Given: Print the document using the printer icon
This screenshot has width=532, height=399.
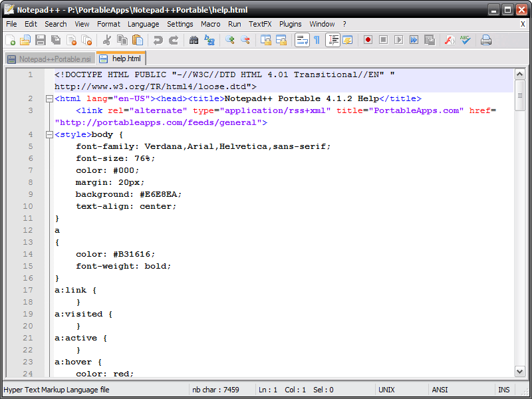Looking at the screenshot, I should click(486, 40).
